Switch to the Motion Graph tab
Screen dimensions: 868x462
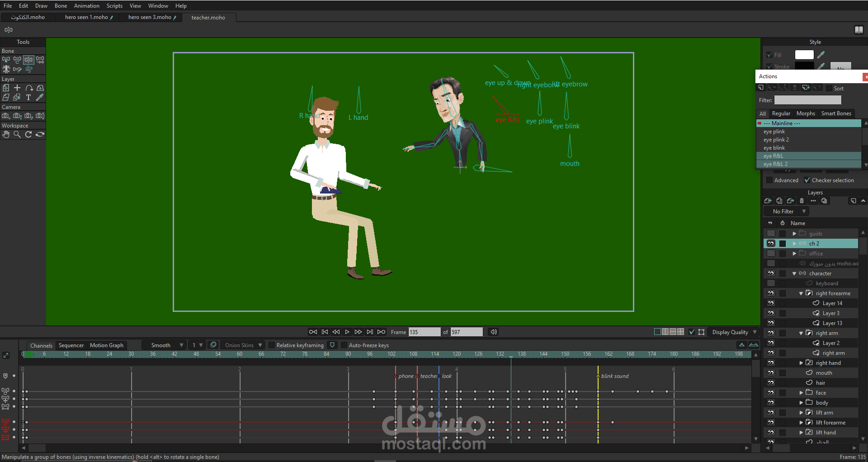click(x=107, y=345)
